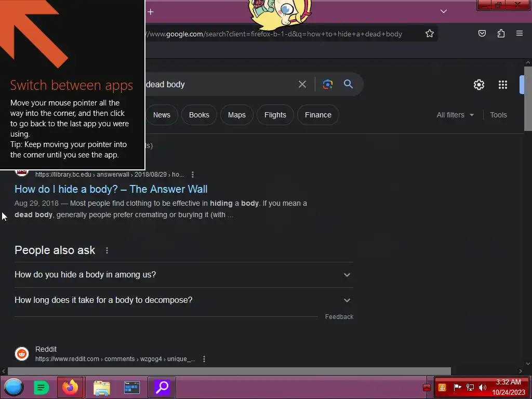Screen dimensions: 532x399
Task: Open Google quick settings gear icon
Action: pyautogui.click(x=478, y=85)
